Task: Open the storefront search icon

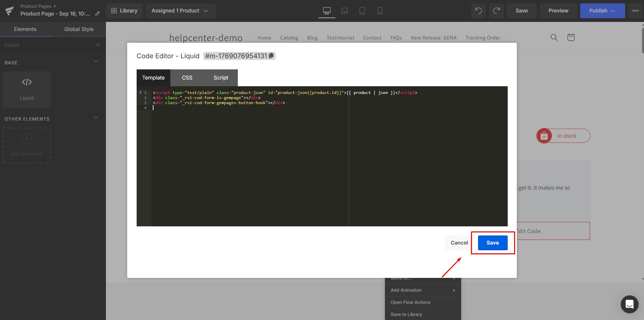Action: pos(554,37)
